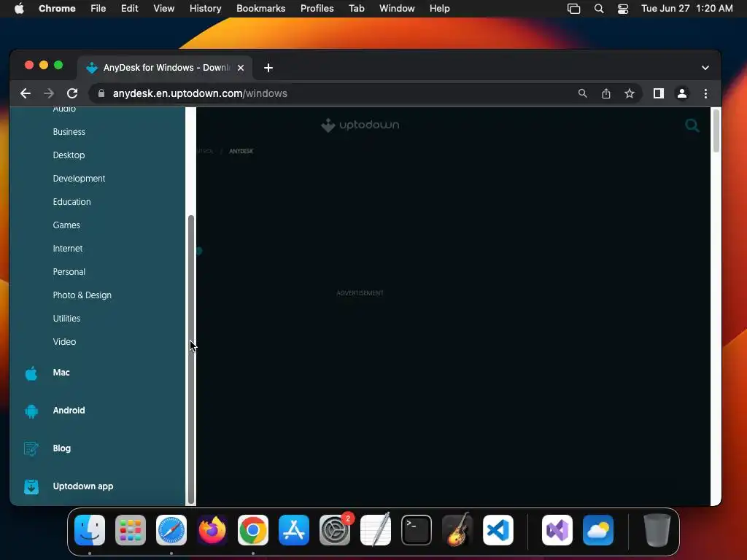The image size is (747, 560).
Task: Click the Uptodown app label
Action: [83, 486]
